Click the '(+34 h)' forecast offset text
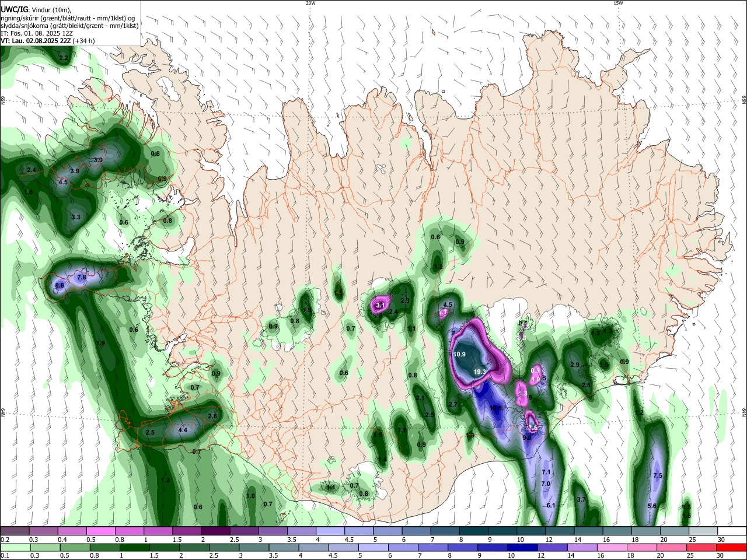This screenshot has height=560, width=747. (x=83, y=41)
